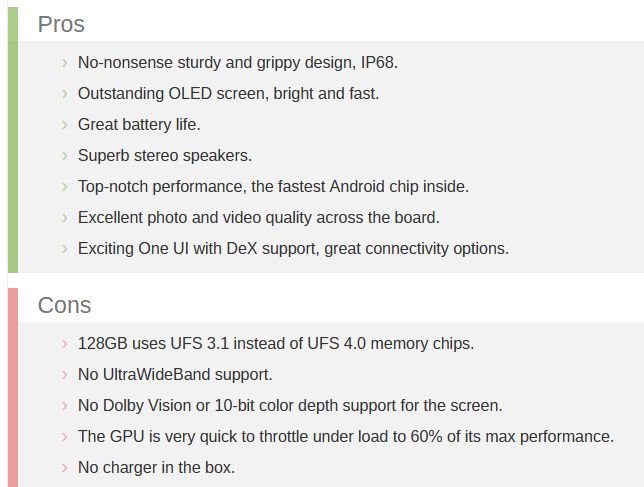Click the red chevron before "No charger in the box"
This screenshot has width=644, height=487.
pyautogui.click(x=65, y=468)
